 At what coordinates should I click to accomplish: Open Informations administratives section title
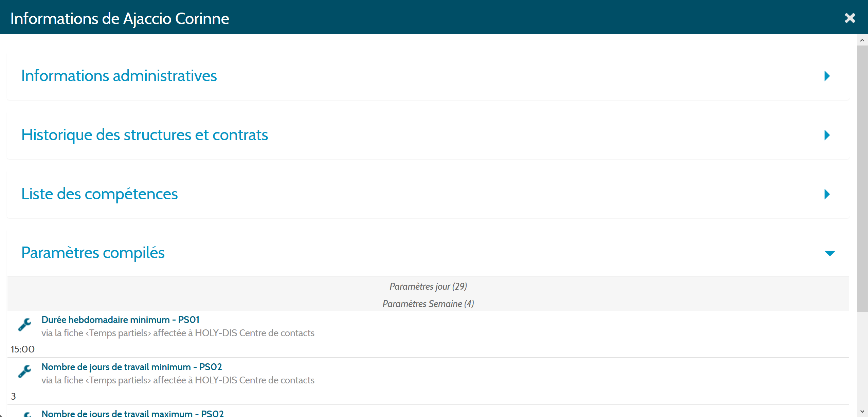(119, 75)
